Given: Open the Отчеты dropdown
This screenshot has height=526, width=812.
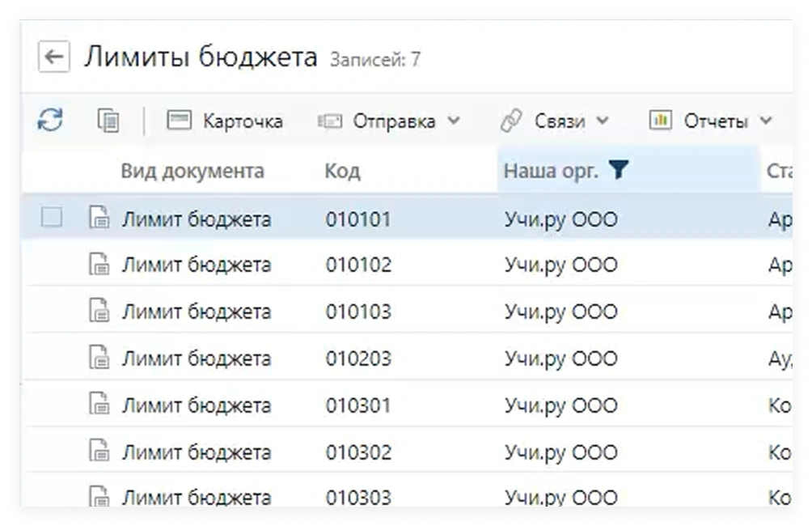Looking at the screenshot, I should [x=765, y=120].
